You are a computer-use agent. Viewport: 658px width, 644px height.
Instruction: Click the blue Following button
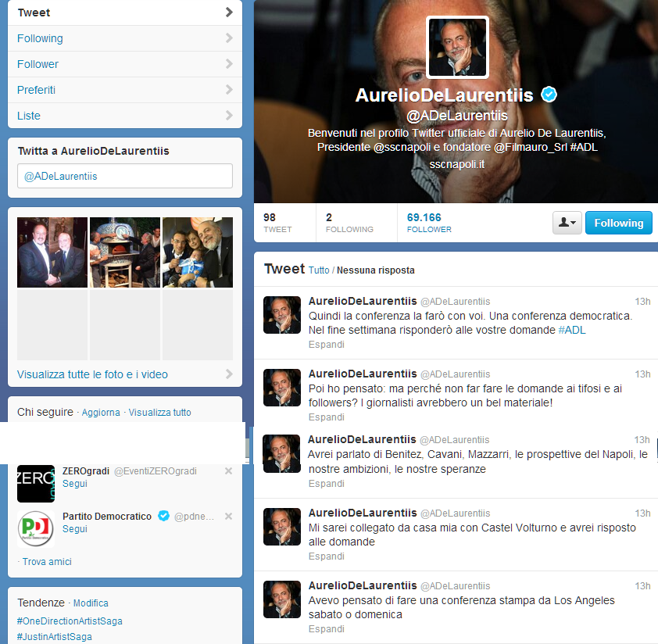pyautogui.click(x=618, y=223)
